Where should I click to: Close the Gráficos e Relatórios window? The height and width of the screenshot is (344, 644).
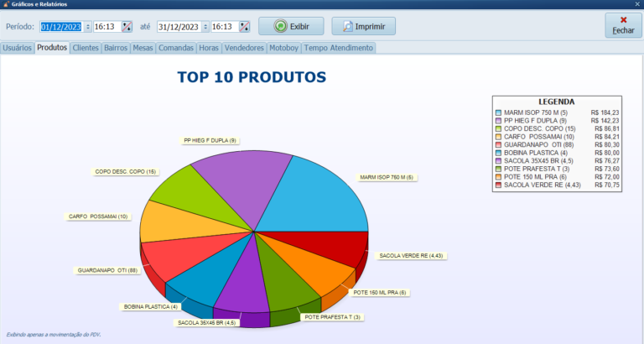pyautogui.click(x=637, y=4)
